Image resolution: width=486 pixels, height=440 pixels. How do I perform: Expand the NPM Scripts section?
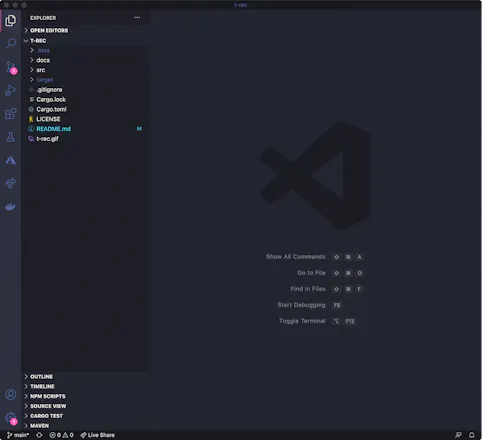coord(86,396)
